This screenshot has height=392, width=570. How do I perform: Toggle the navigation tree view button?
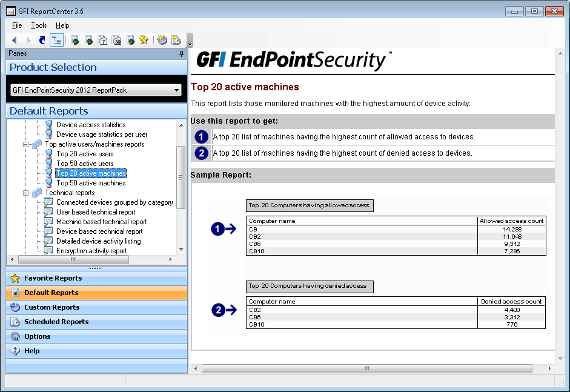[56, 40]
